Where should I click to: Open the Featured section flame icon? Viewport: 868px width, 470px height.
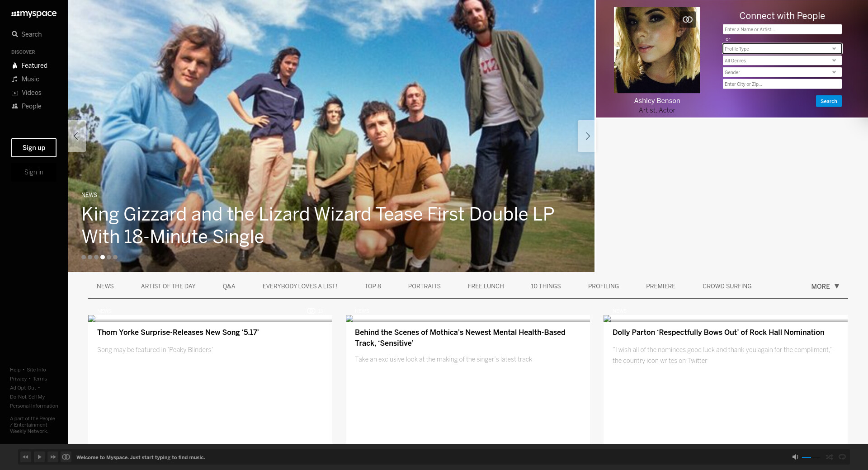click(15, 66)
